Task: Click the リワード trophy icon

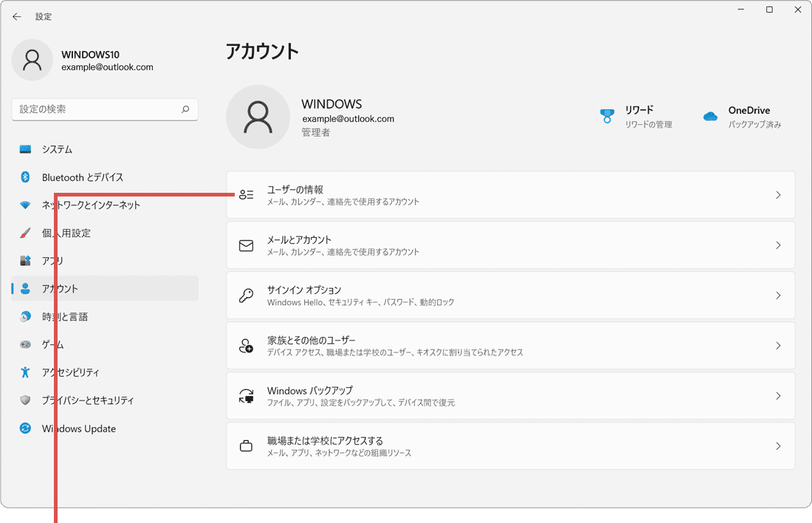Action: tap(607, 116)
